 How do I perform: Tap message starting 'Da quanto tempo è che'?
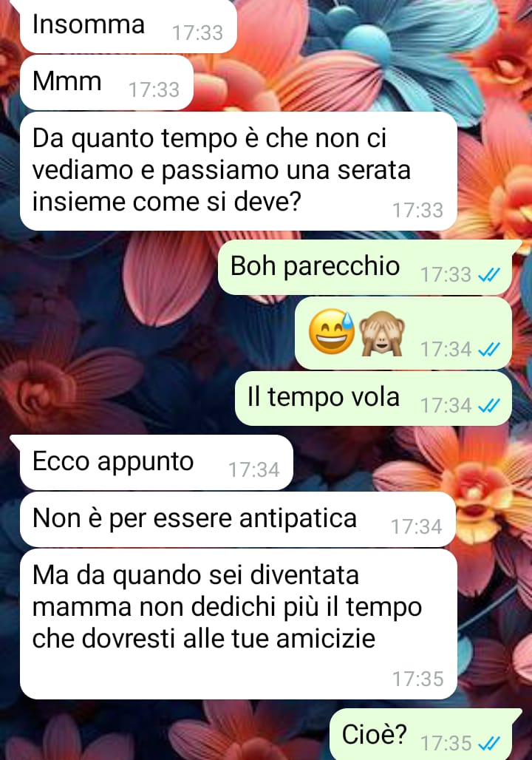[x=239, y=171]
